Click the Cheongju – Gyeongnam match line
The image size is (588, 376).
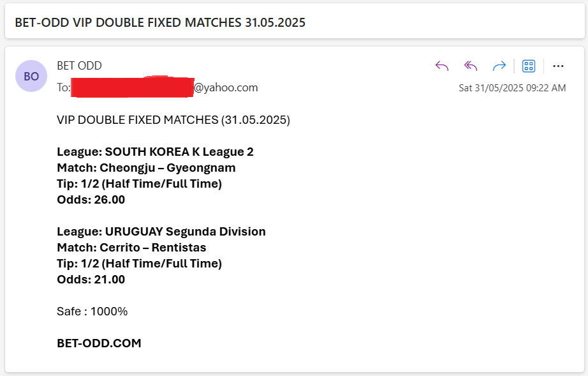click(x=146, y=168)
